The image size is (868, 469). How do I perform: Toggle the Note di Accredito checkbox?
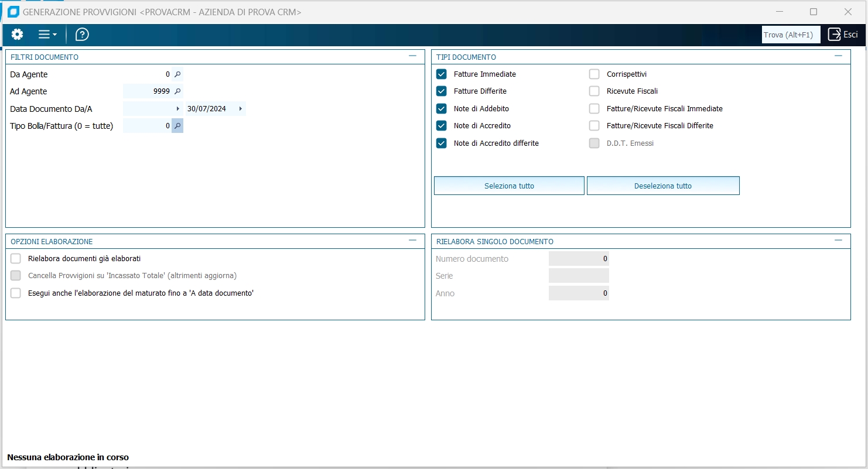pyautogui.click(x=442, y=125)
